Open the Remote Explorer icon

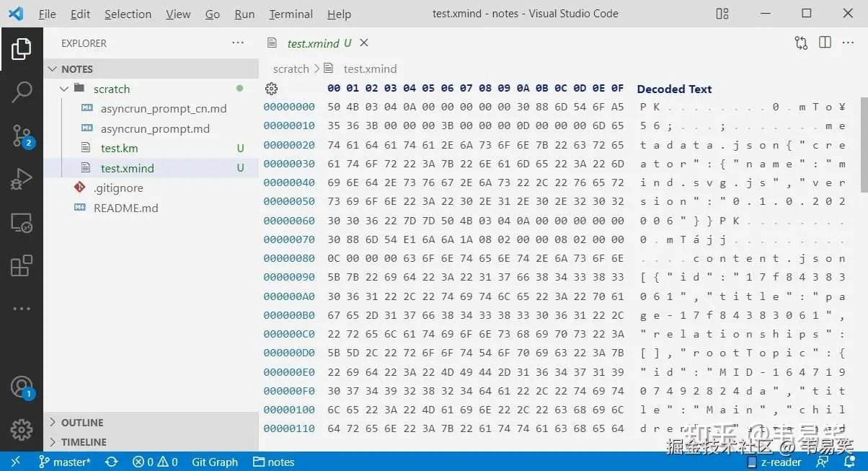(x=22, y=222)
